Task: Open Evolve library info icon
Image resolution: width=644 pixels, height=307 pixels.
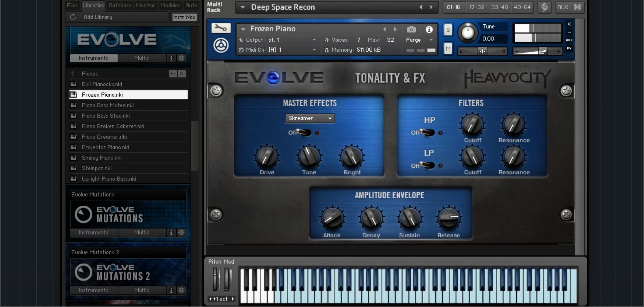Action: tap(171, 58)
